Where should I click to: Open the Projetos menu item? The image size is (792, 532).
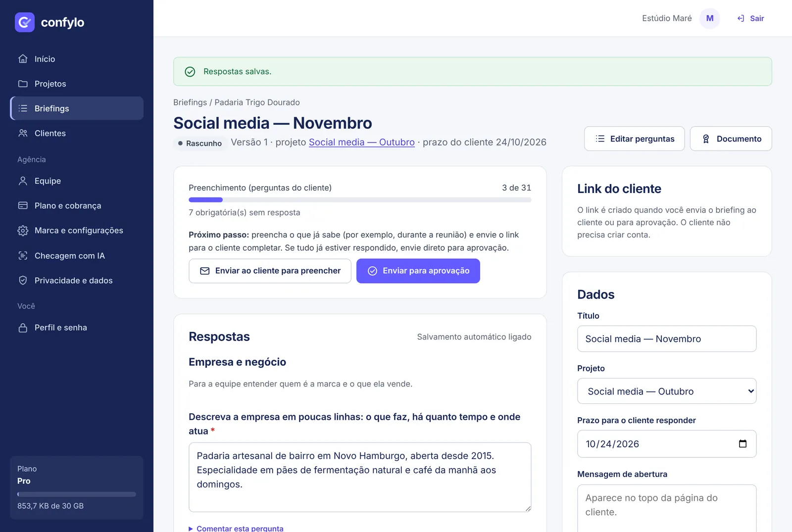click(x=77, y=84)
